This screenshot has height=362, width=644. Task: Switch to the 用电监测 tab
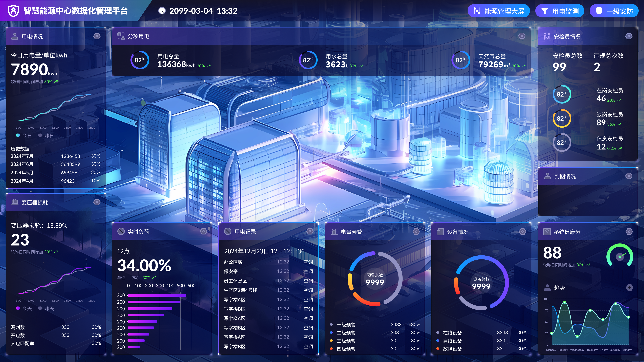(x=559, y=11)
